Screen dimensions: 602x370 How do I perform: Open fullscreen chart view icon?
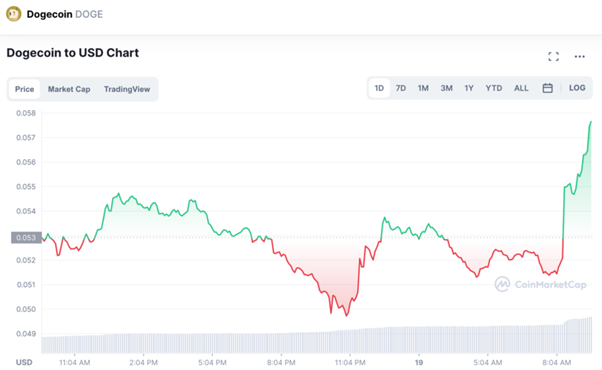tap(553, 57)
